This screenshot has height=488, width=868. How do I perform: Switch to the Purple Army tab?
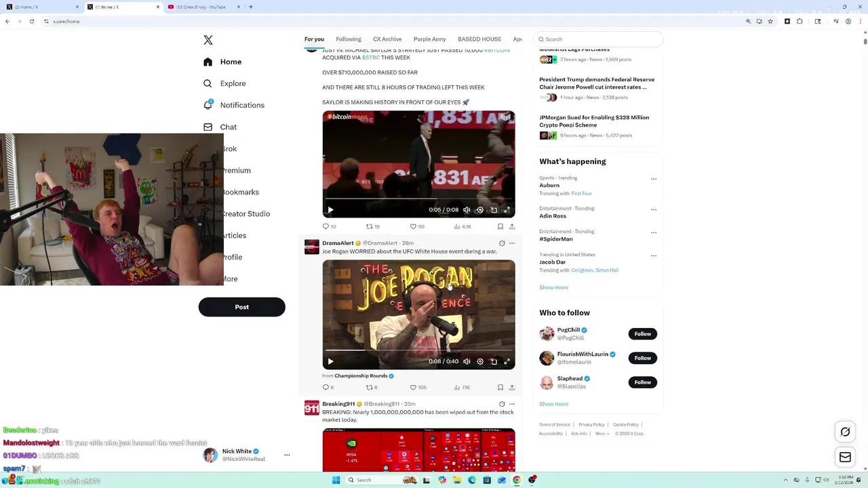coord(430,39)
